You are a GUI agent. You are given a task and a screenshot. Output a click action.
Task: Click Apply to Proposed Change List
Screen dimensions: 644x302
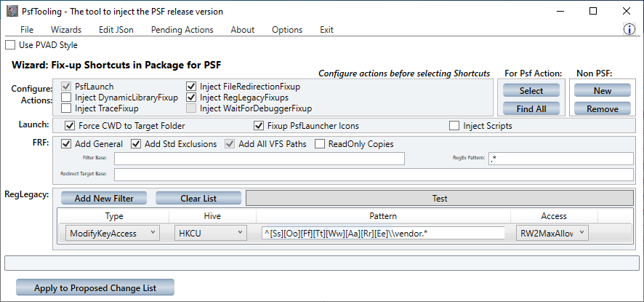[x=95, y=287]
